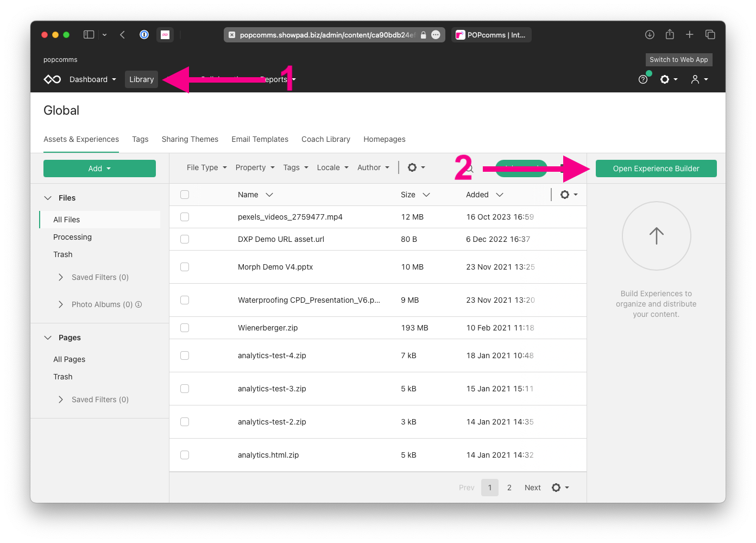756x543 pixels.
Task: Click the pagination settings gear icon
Action: (x=557, y=487)
